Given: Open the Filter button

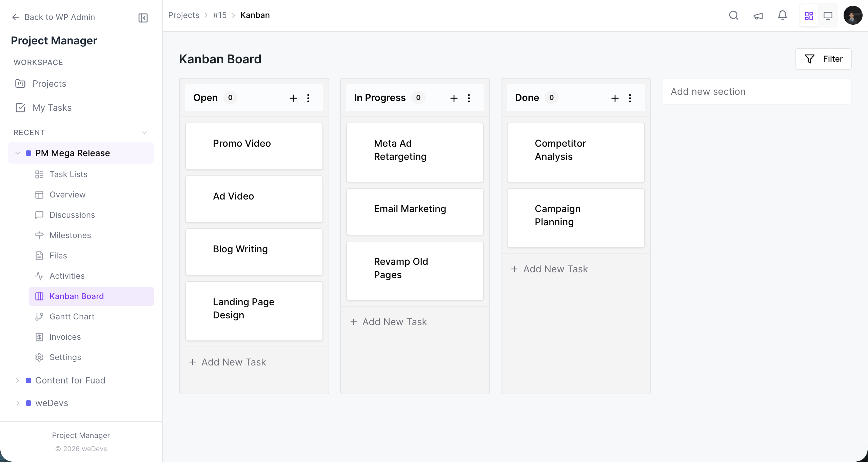Looking at the screenshot, I should (824, 59).
